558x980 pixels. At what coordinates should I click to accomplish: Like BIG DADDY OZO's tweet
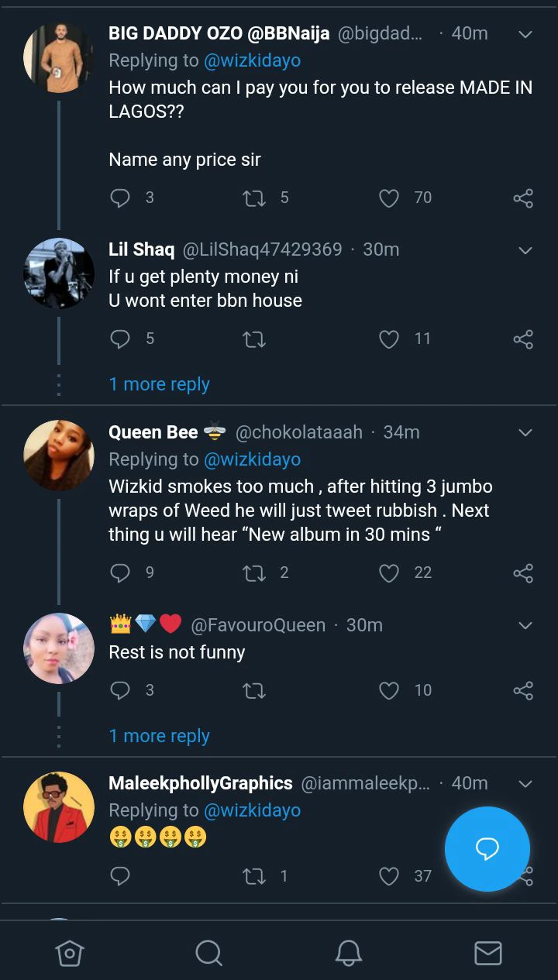pos(389,198)
